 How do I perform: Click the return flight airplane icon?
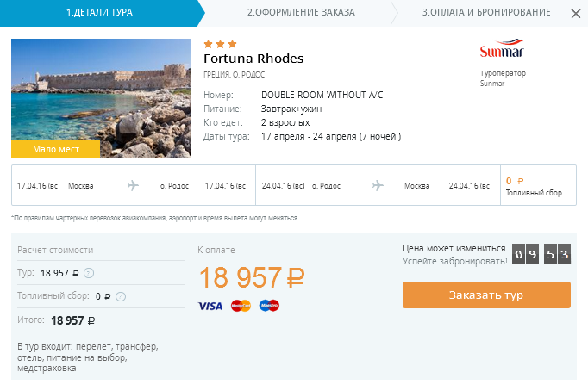click(378, 185)
